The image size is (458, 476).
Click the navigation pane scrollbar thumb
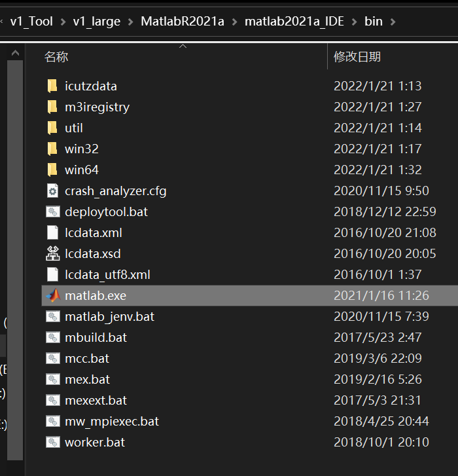[15, 260]
